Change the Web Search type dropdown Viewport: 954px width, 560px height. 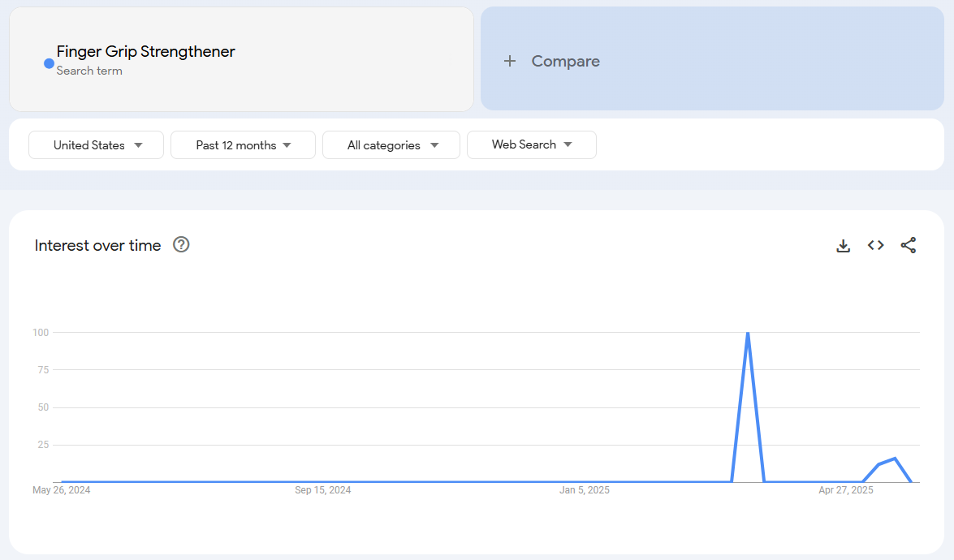click(531, 144)
